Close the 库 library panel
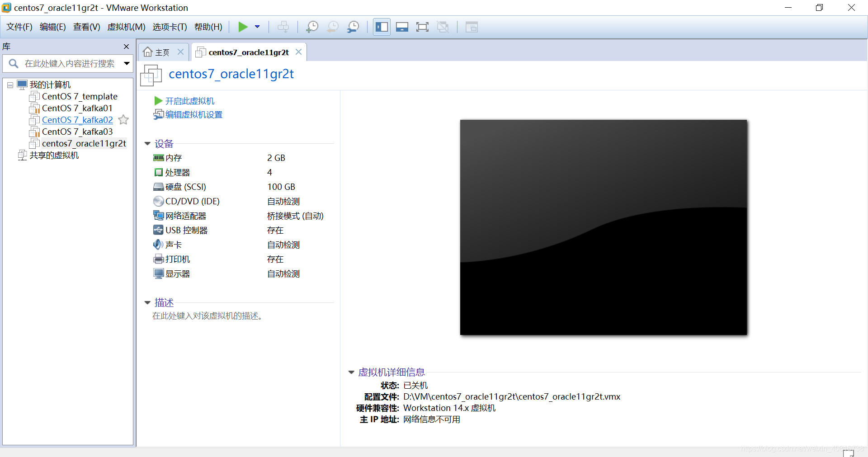Screen dimensions: 868x457 (x=126, y=47)
